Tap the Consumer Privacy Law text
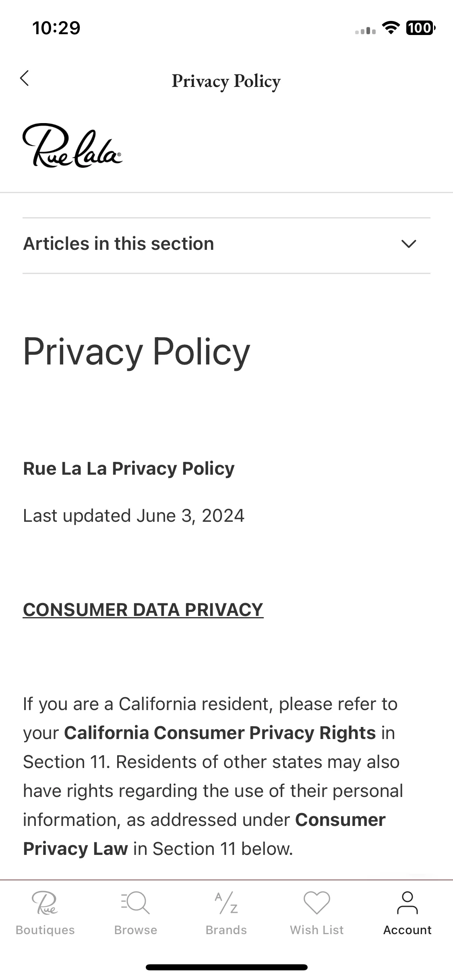Image resolution: width=453 pixels, height=980 pixels. [x=204, y=834]
